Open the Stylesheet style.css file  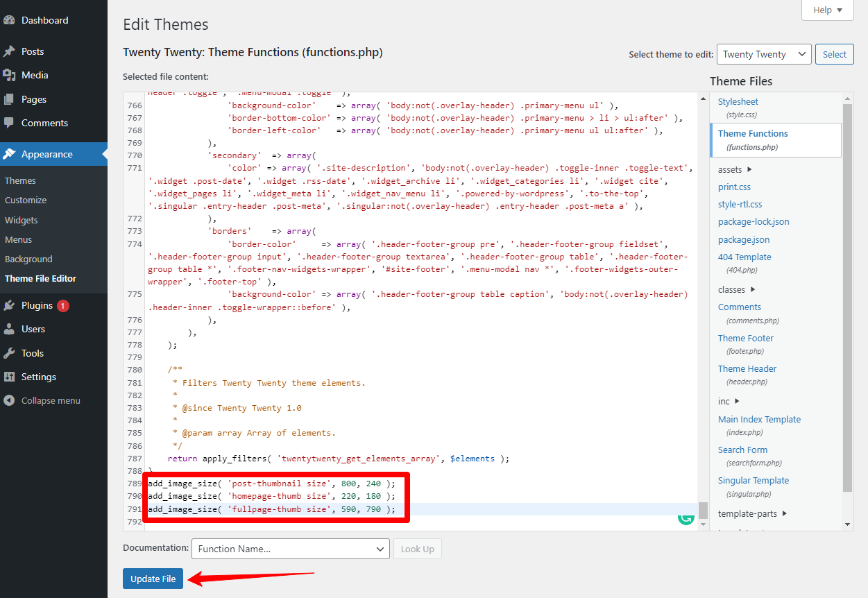[x=738, y=101]
